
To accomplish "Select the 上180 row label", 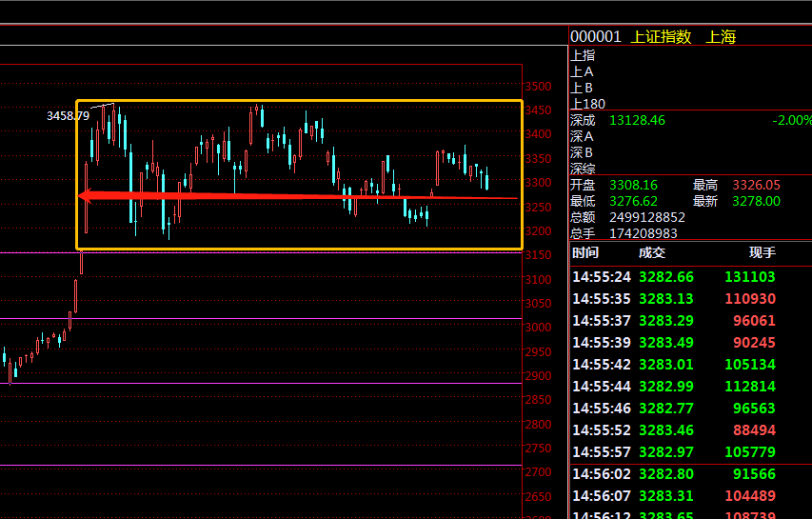I will pyautogui.click(x=587, y=104).
